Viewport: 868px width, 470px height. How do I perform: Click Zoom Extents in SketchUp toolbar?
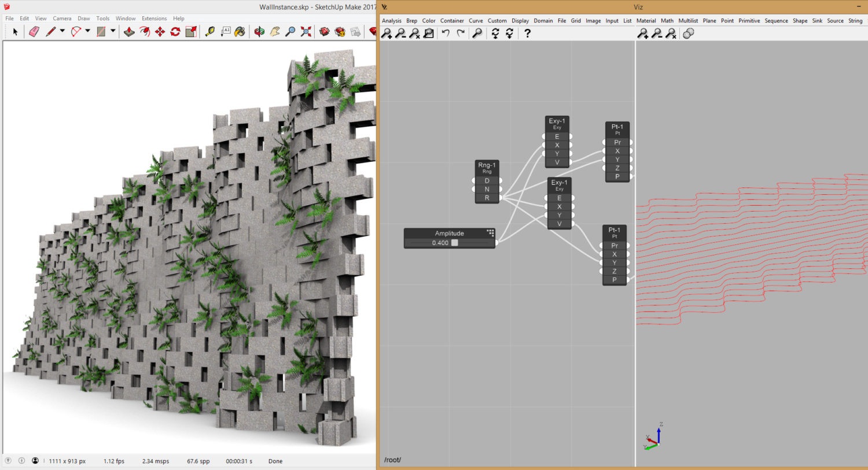coord(306,31)
